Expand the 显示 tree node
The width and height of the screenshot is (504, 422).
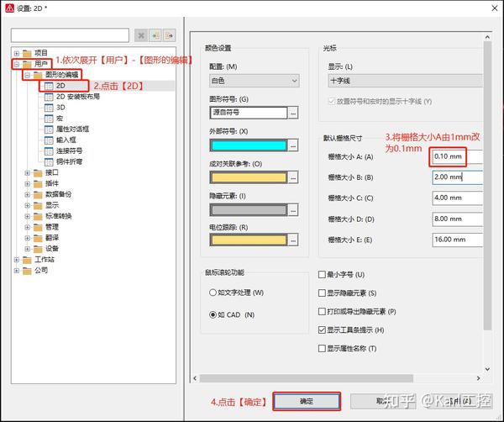tap(28, 205)
